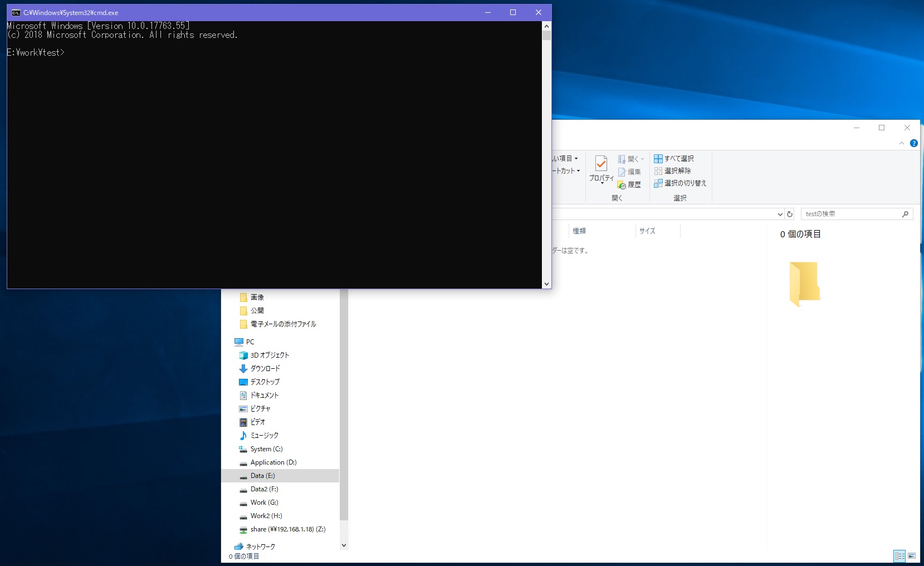Click the command prompt line E:\work\test>
This screenshot has width=924, height=566.
[36, 52]
